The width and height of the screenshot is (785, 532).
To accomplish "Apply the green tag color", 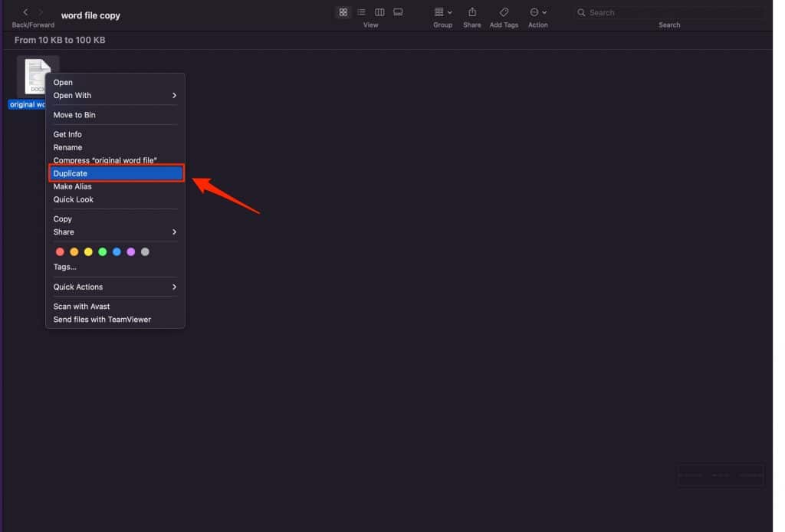I will click(102, 251).
